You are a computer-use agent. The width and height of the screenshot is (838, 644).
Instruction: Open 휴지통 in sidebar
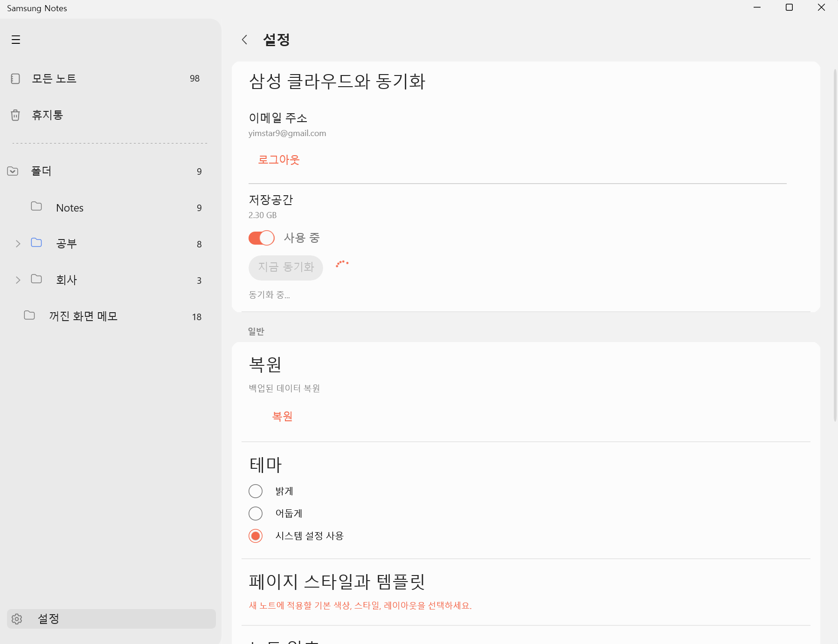pyautogui.click(x=111, y=115)
